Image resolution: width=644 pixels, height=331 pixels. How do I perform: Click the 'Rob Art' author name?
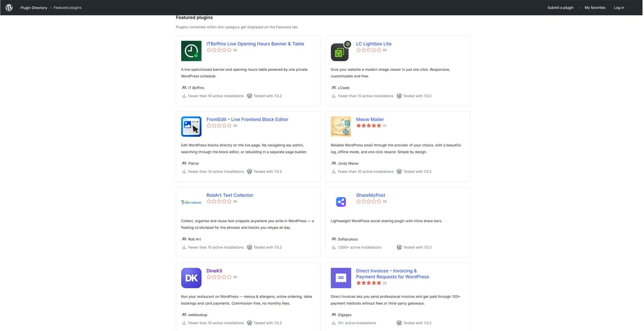point(194,239)
